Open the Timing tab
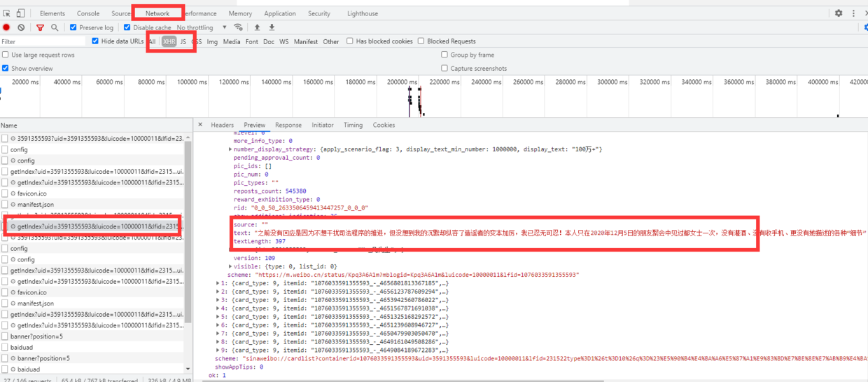This screenshot has width=868, height=382. coord(353,125)
